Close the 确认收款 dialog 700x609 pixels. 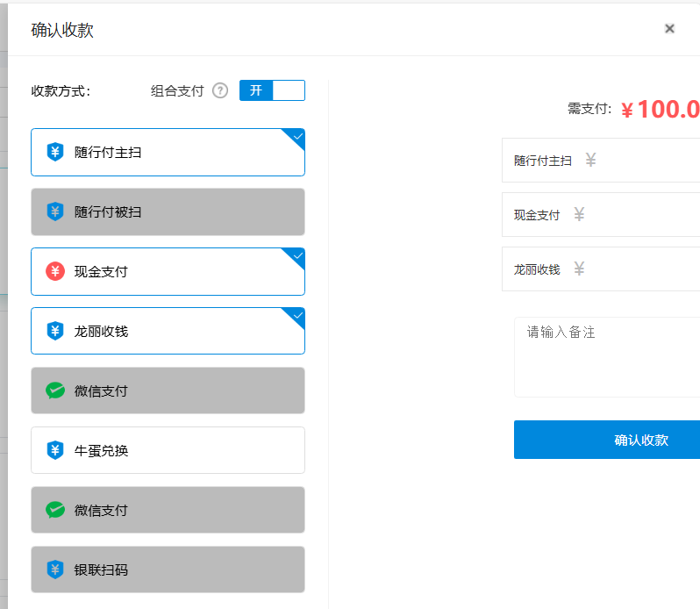pos(669,29)
